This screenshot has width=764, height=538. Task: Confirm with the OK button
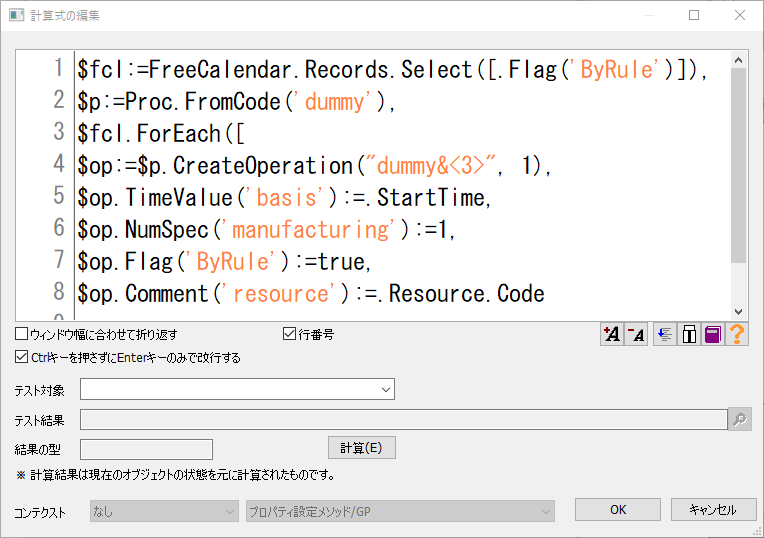617,510
